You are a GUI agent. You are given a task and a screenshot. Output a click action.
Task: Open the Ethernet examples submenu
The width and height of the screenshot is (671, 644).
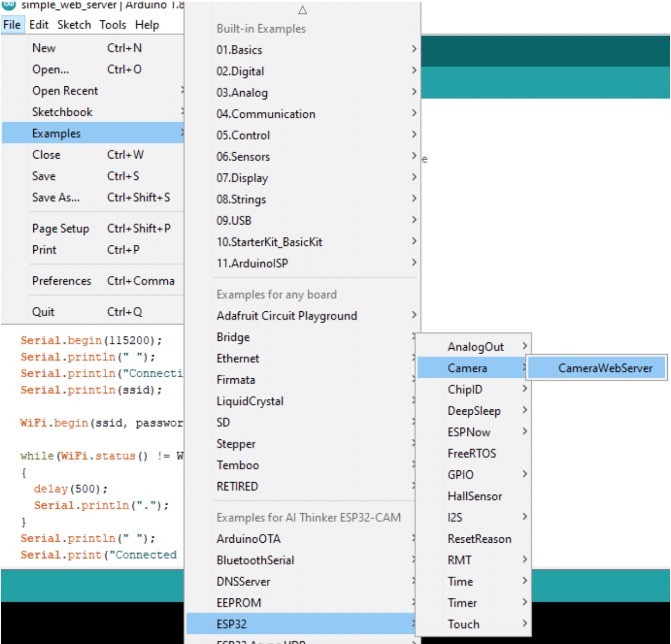click(x=301, y=358)
